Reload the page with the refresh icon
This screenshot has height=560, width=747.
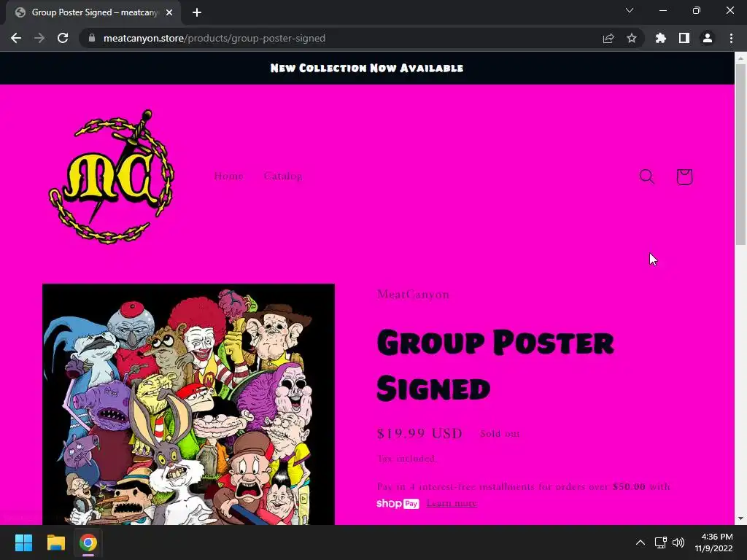[x=63, y=38]
